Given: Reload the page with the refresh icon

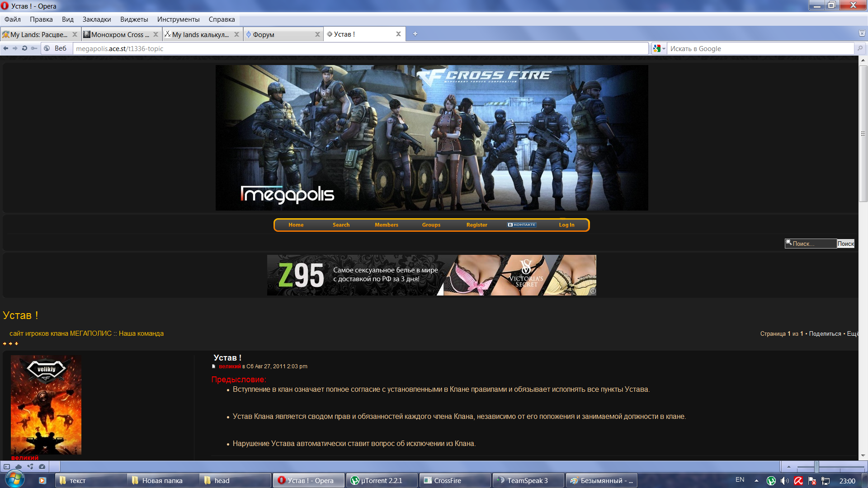Looking at the screenshot, I should tap(24, 48).
